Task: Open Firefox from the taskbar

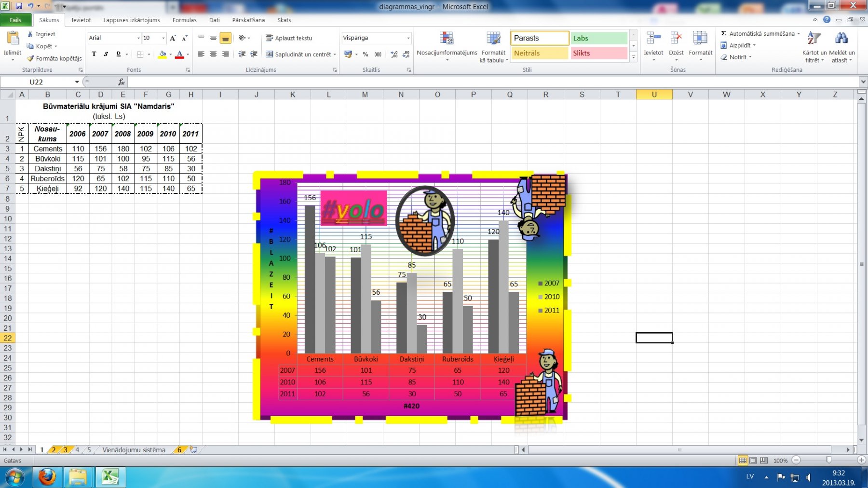Action: [47, 477]
